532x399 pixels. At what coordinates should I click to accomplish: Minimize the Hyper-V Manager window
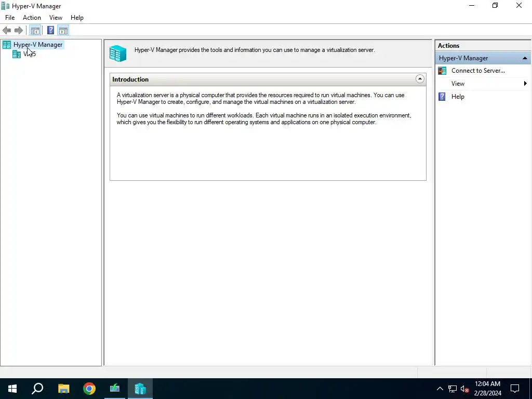[x=472, y=5]
